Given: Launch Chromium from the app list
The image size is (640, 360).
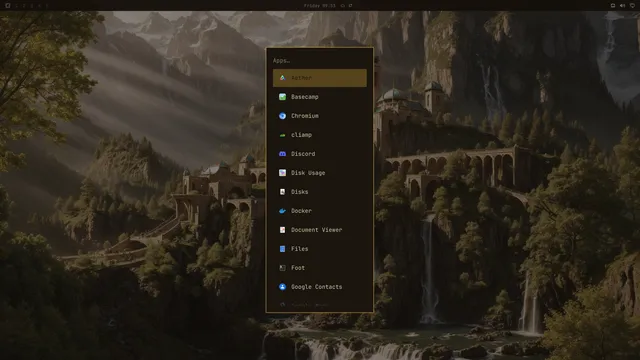Looking at the screenshot, I should coord(320,116).
